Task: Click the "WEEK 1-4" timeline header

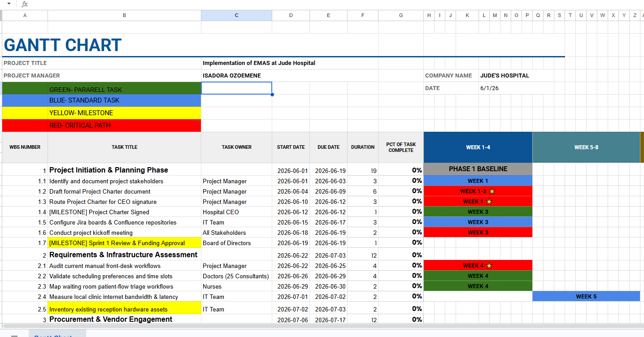Action: tap(478, 147)
